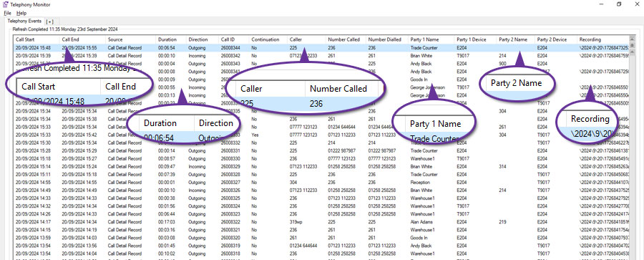This screenshot has height=260, width=644.
Task: Click Call ID 26008326 cell
Action: pos(230,191)
